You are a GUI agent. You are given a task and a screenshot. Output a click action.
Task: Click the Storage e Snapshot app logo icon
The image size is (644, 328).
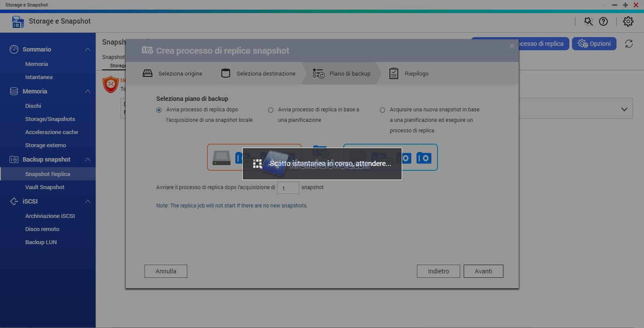click(18, 22)
